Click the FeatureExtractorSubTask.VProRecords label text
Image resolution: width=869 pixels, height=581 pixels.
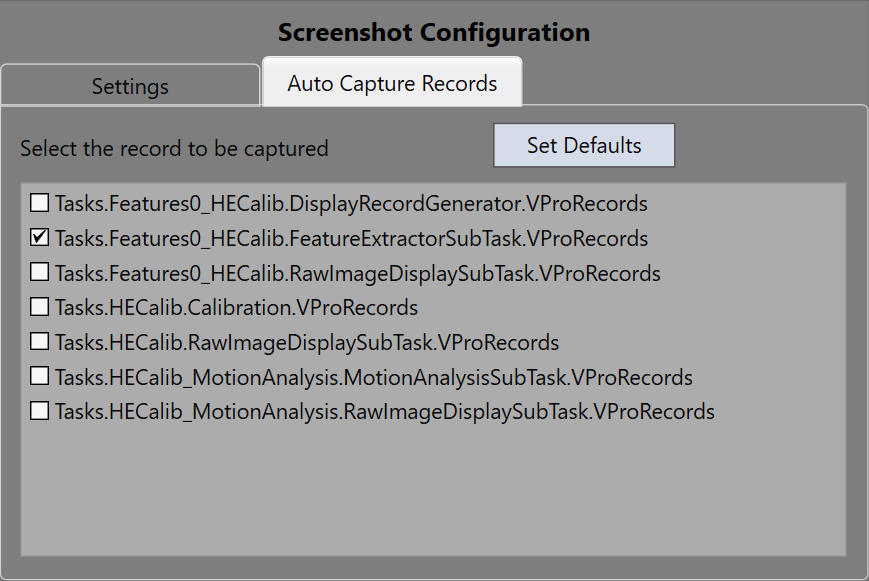(351, 239)
